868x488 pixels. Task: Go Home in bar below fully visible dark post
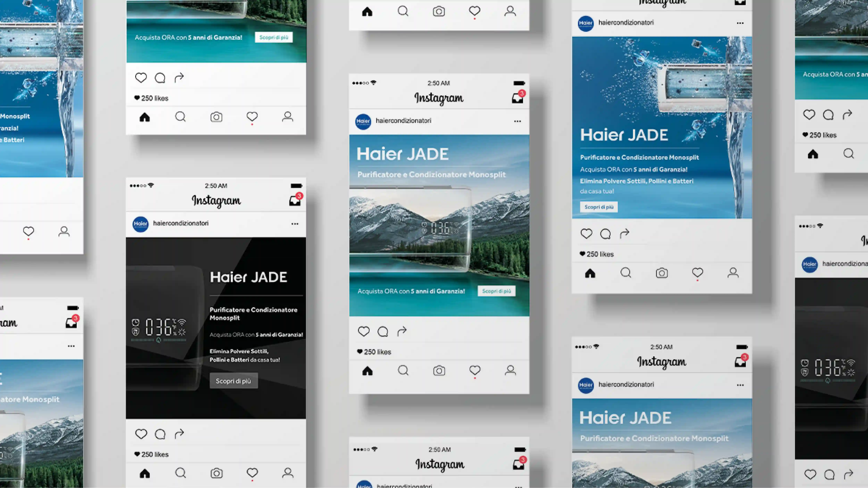pos(145,474)
